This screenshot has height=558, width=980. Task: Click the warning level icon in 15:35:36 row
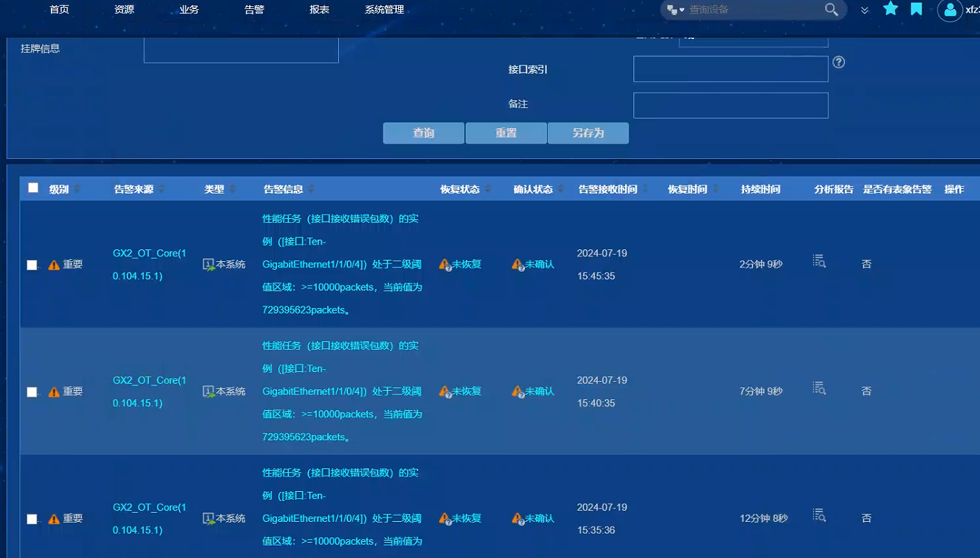tap(54, 519)
